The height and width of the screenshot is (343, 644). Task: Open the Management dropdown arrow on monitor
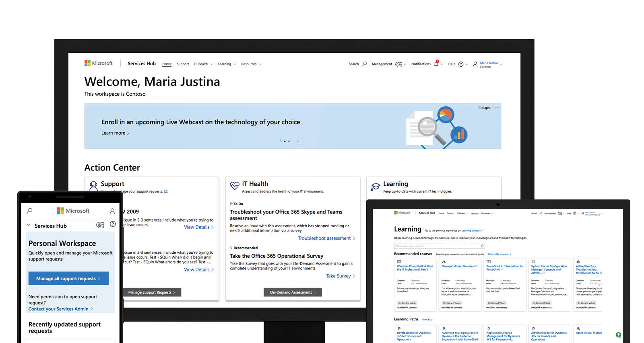[x=405, y=64]
